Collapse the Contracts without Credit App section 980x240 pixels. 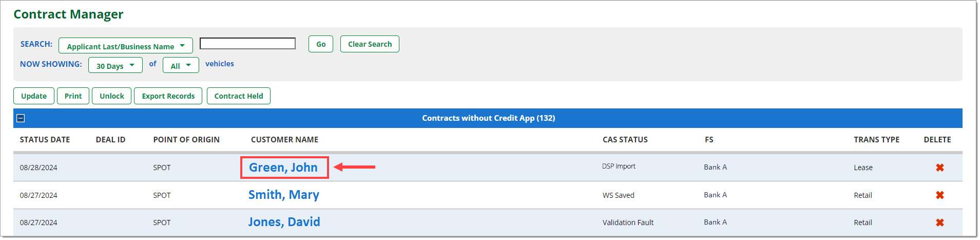point(21,118)
